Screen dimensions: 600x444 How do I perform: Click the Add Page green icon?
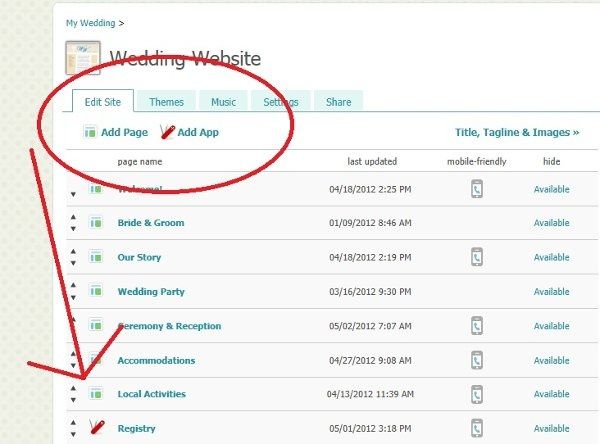[x=90, y=132]
